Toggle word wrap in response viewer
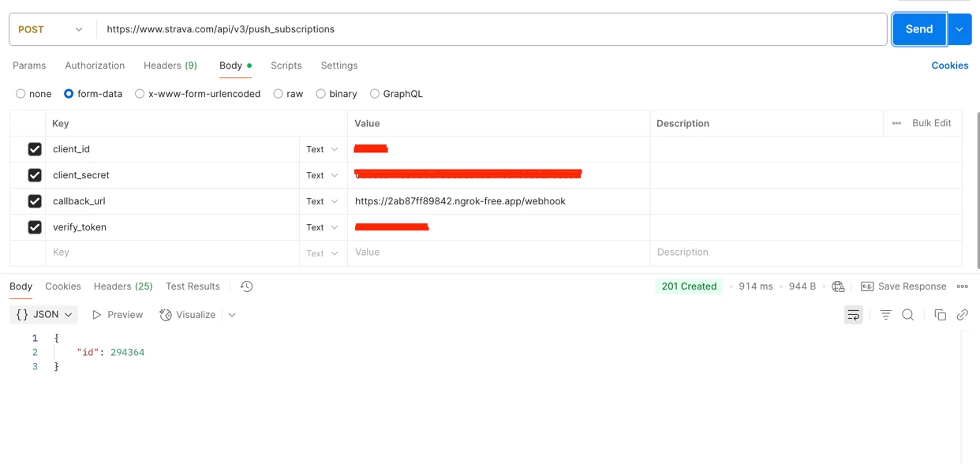980x464 pixels. click(854, 315)
